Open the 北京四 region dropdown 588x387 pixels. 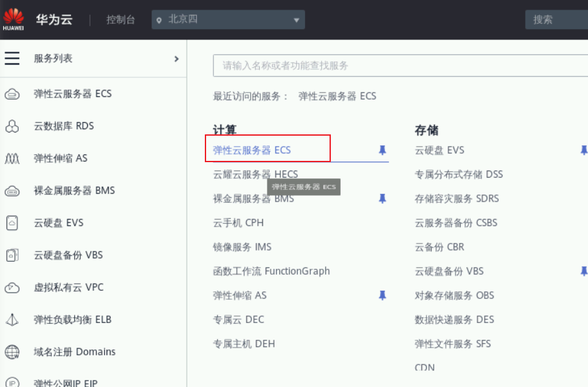[x=228, y=19]
